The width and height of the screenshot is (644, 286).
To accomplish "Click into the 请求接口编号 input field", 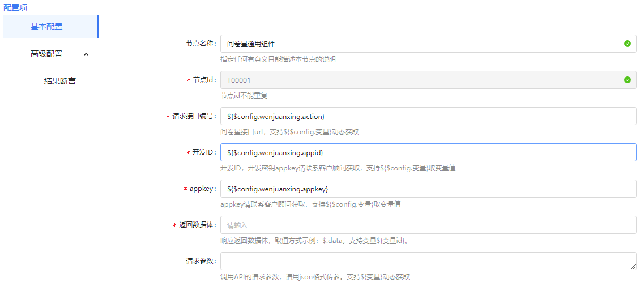I will click(428, 116).
